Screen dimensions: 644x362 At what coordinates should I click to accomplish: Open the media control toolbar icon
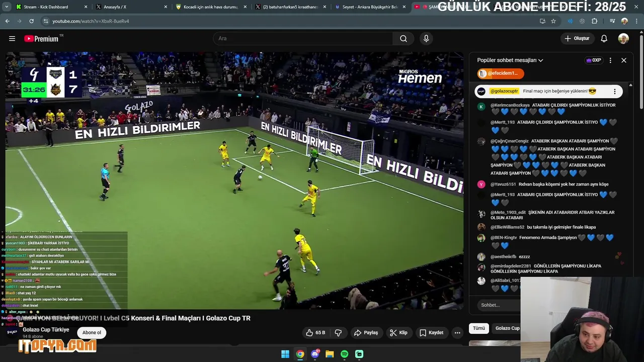(x=612, y=21)
